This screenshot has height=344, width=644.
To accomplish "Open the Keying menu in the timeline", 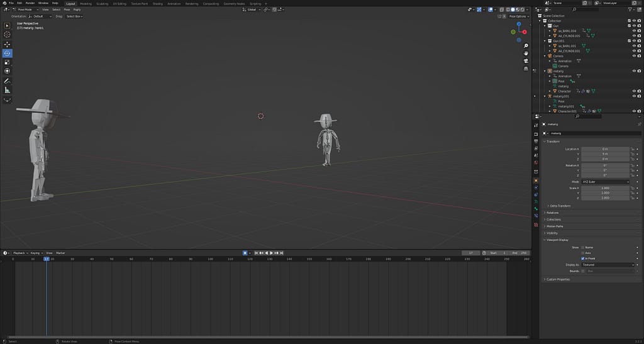I will click(x=36, y=253).
